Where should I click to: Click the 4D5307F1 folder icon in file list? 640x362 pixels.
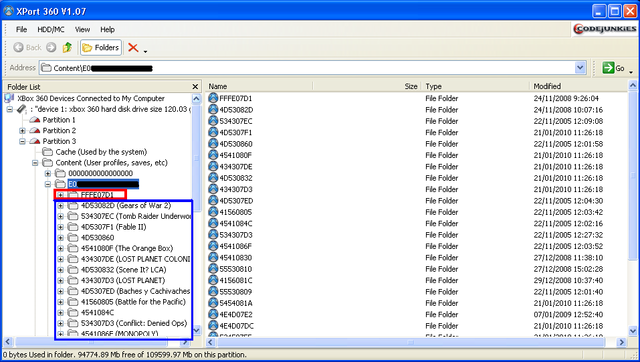pos(213,132)
